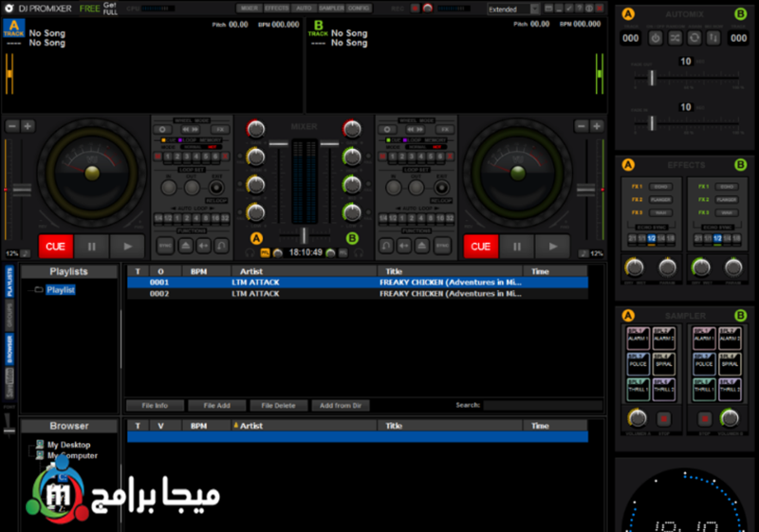Select hot cue 1 on deck A

pyautogui.click(x=168, y=156)
